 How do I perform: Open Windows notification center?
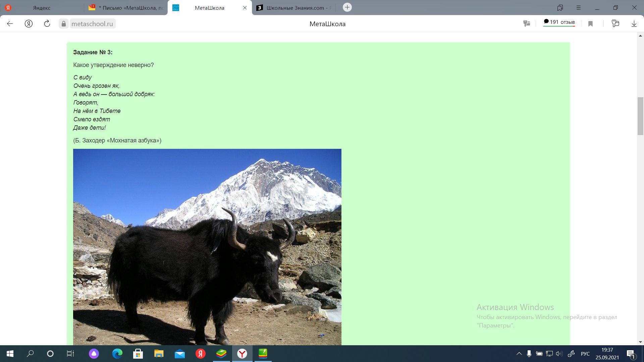click(631, 354)
